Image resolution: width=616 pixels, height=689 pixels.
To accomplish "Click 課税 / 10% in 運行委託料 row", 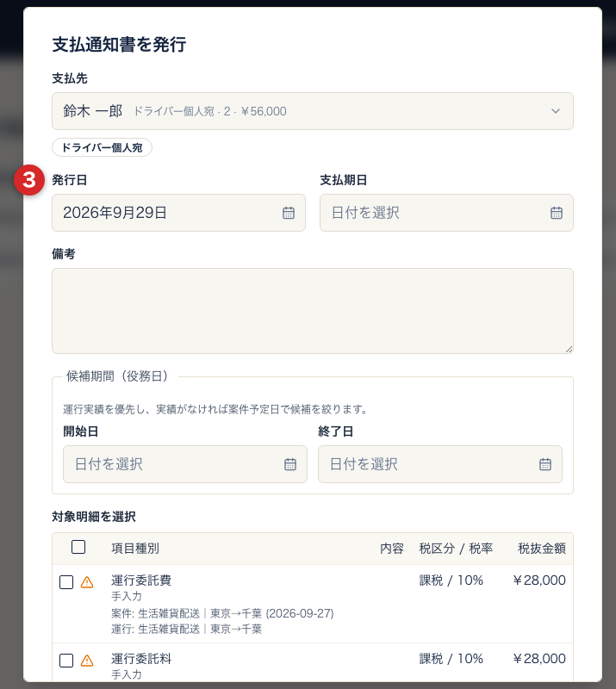I will click(451, 659).
